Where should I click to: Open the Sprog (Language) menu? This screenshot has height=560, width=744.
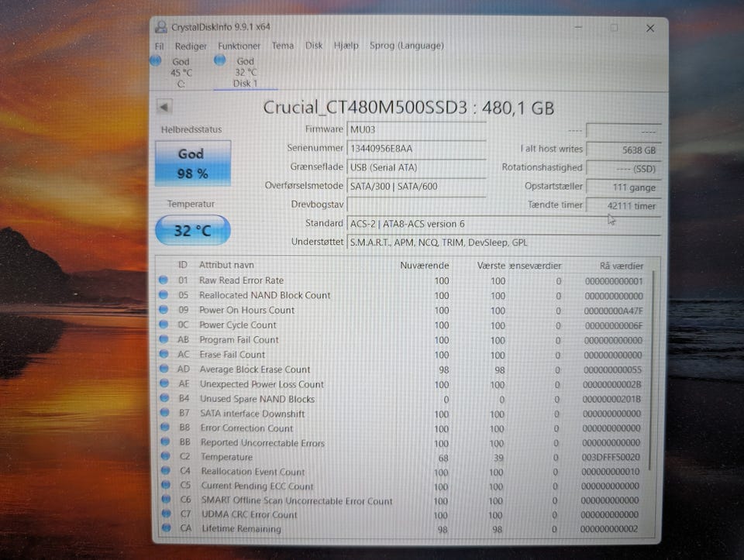tap(407, 46)
